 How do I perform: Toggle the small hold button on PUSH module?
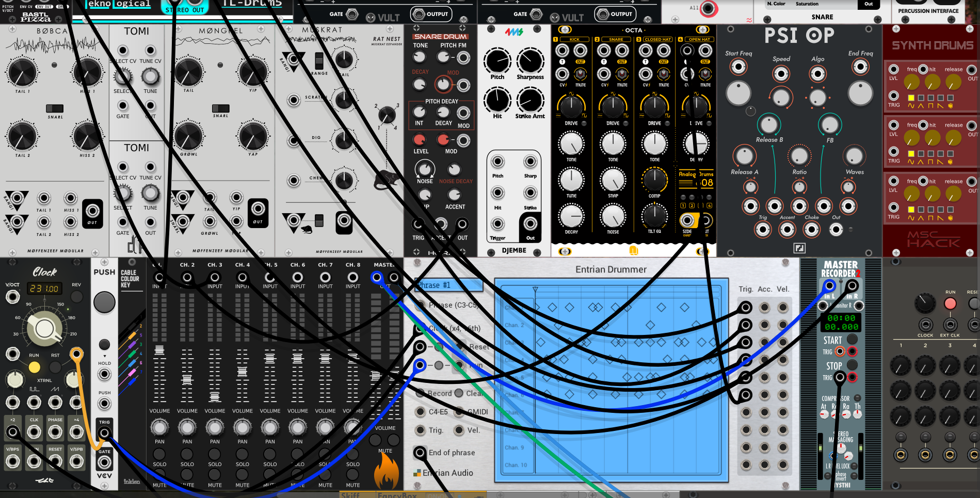(104, 345)
